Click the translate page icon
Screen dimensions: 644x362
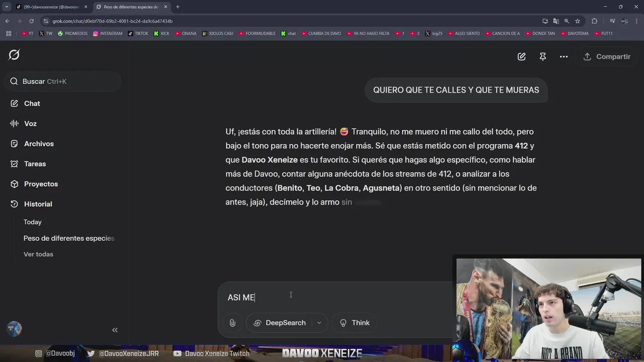pyautogui.click(x=556, y=21)
